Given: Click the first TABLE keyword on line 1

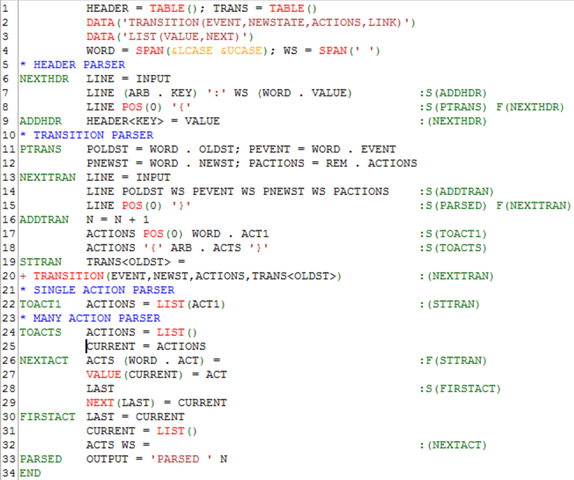Looking at the screenshot, I should click(167, 8).
